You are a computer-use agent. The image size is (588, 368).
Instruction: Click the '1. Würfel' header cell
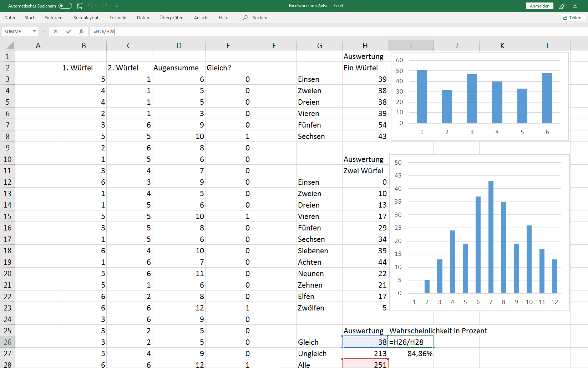(x=83, y=68)
